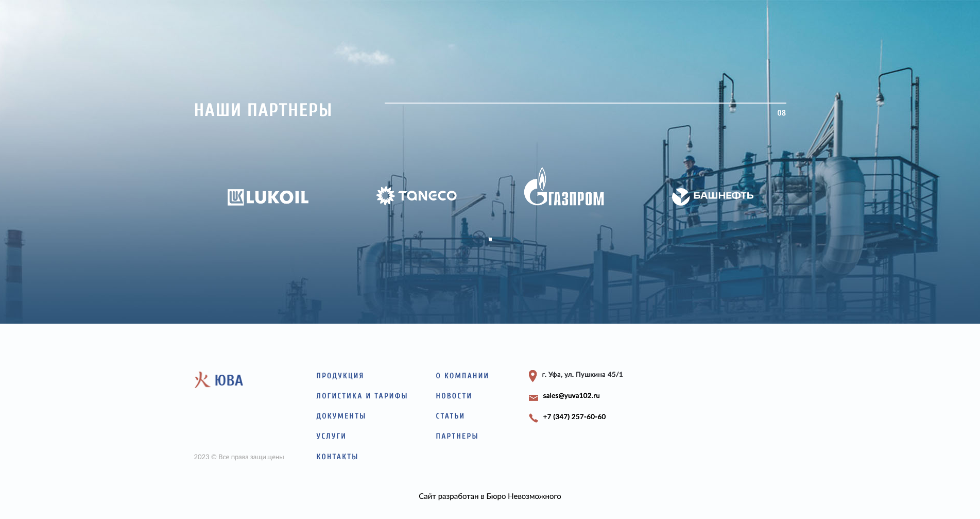This screenshot has height=519, width=980.
Task: Click the Lukoil partner logo
Action: [268, 197]
